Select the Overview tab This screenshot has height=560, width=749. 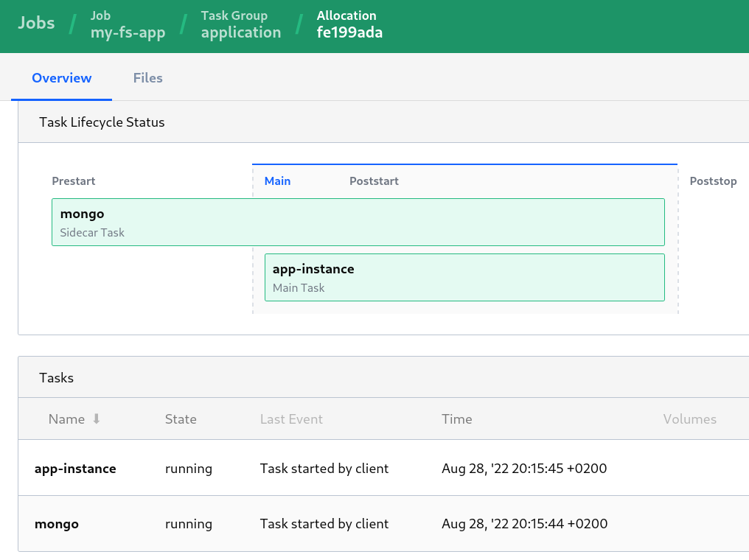62,78
